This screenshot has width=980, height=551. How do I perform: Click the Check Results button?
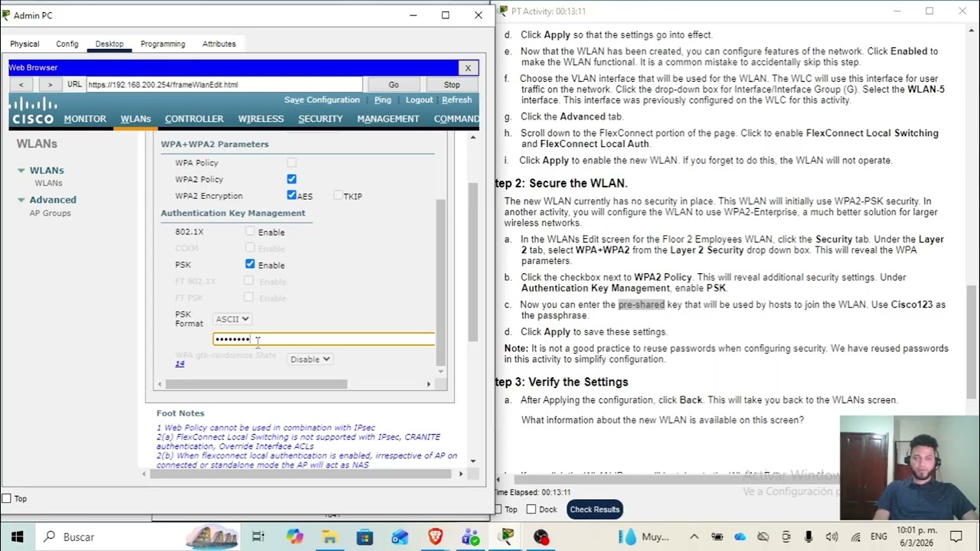(595, 510)
